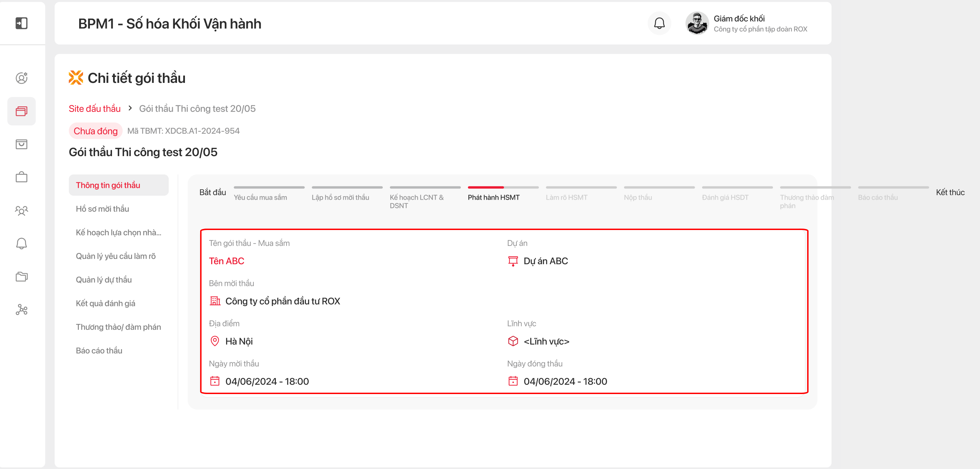Click the sidebar bell notifications icon
This screenshot has height=469, width=980.
click(21, 243)
